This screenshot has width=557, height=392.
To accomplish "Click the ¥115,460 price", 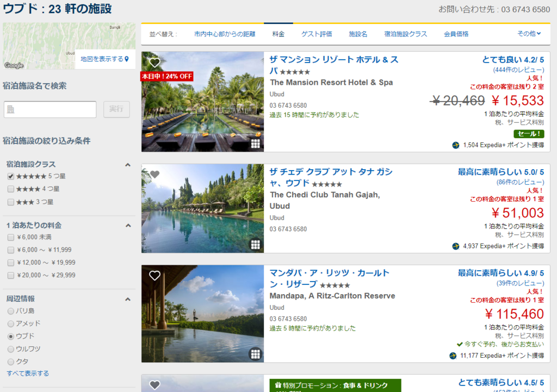I will point(515,314).
